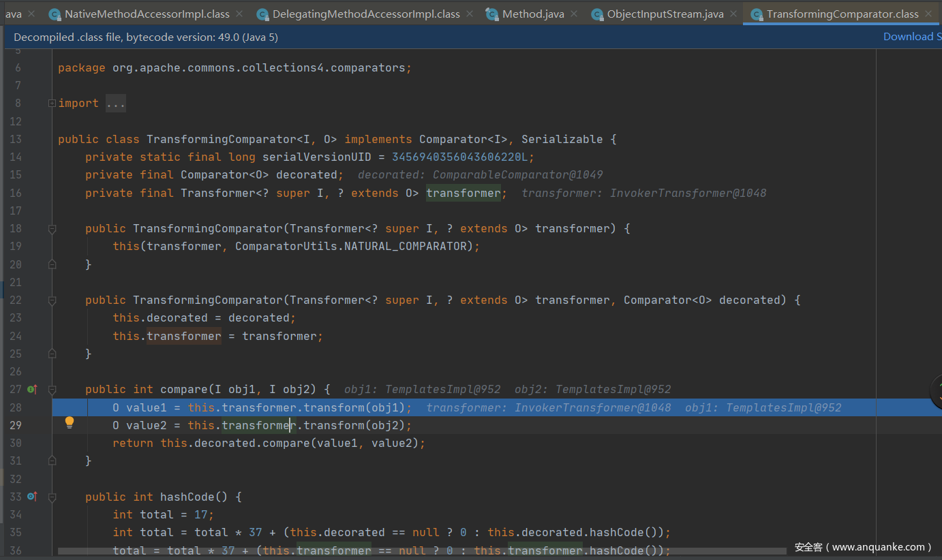Close the NativeMethodAccessorImpl.class tab

239,14
